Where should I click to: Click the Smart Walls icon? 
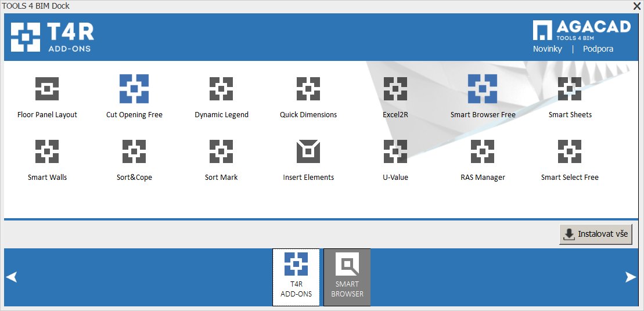tap(47, 151)
